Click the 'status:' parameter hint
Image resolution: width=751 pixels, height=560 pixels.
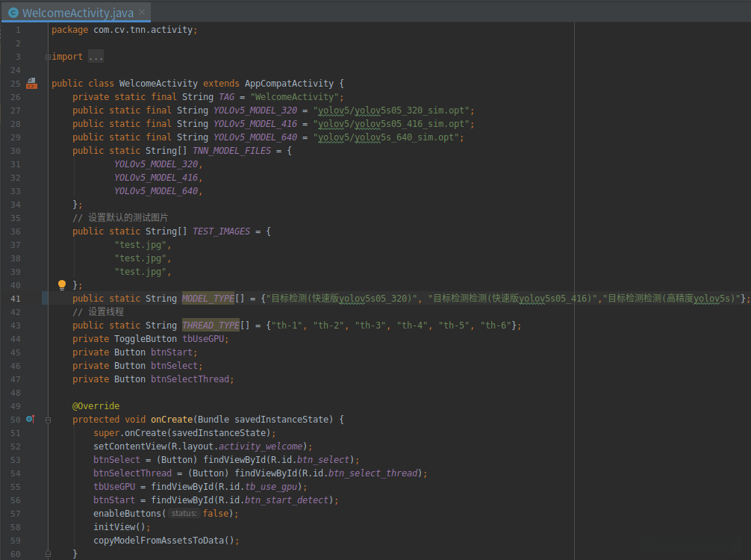[x=184, y=514]
